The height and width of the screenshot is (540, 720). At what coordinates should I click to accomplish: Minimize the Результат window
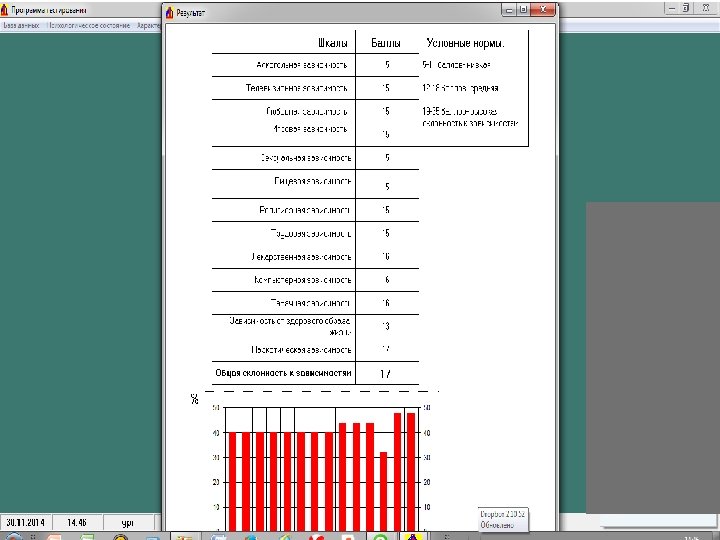coord(509,10)
